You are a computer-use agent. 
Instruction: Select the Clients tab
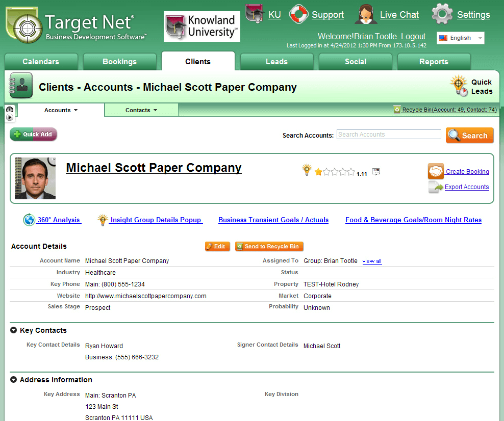[198, 62]
